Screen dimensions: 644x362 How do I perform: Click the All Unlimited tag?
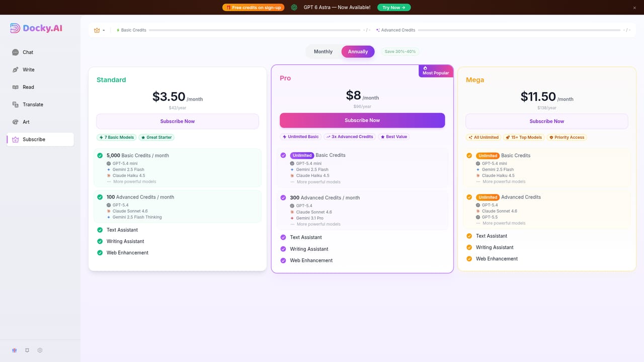click(x=484, y=137)
